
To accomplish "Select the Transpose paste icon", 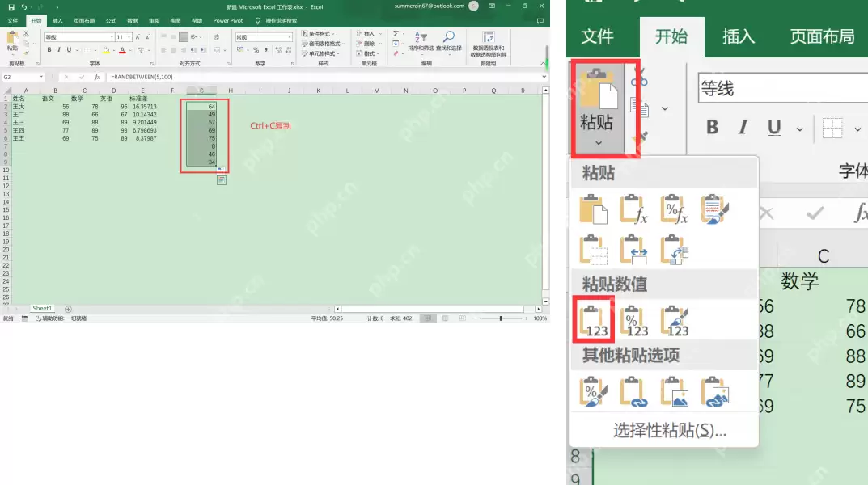I will [x=675, y=250].
